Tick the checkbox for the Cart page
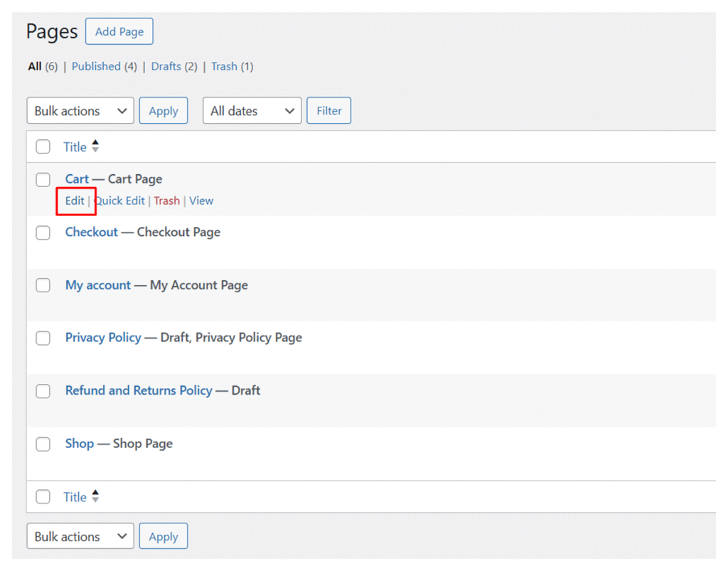Screen dimensions: 728x571 [43, 180]
